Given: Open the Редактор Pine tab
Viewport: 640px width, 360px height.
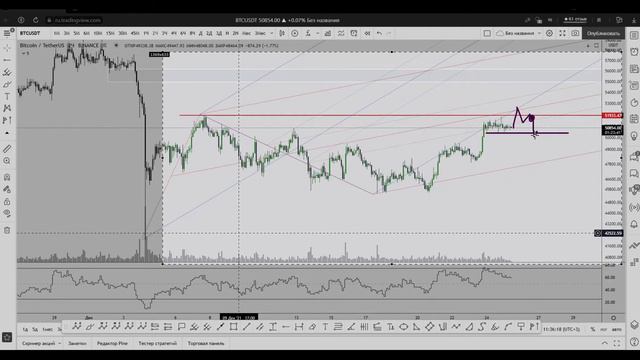Looking at the screenshot, I should (112, 344).
